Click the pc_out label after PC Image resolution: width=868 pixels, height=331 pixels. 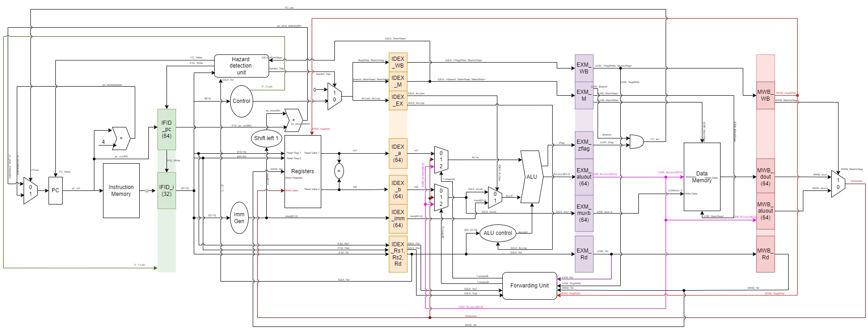[76, 188]
